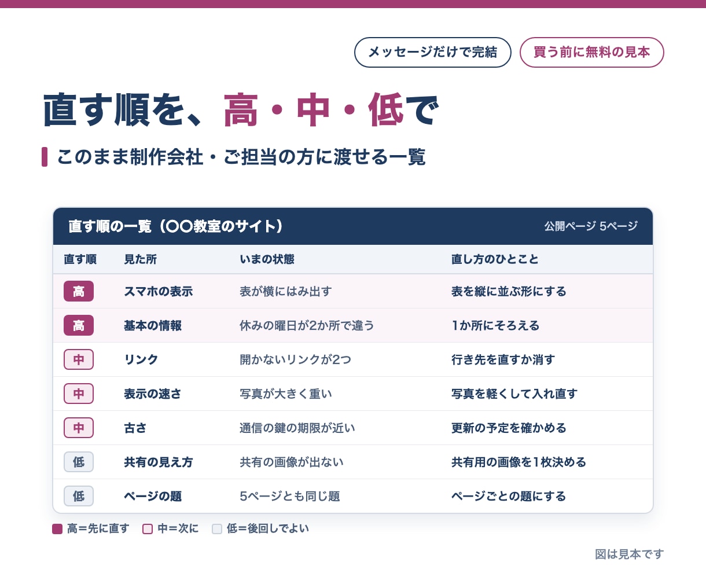Click the subheading このまま制作会社・ご担当の方に渡せる一覧

[241, 157]
